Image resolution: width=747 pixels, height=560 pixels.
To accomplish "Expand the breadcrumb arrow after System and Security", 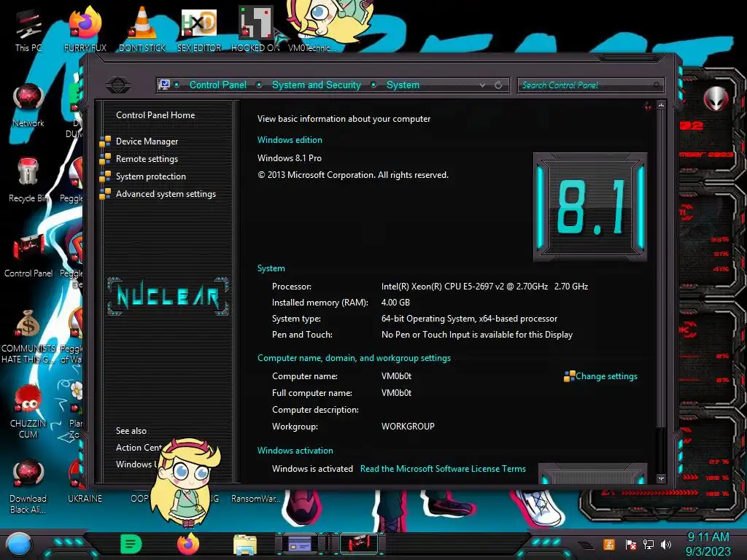I will (374, 85).
